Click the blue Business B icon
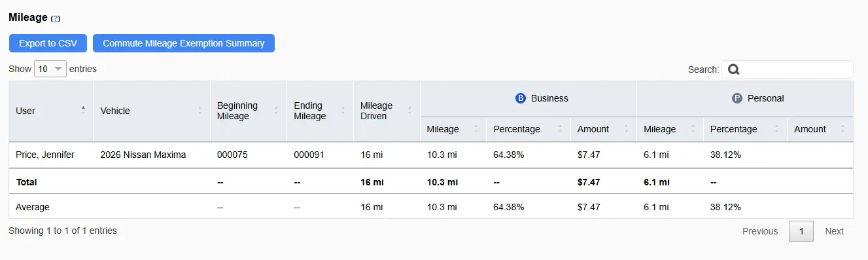The width and height of the screenshot is (868, 260). tap(521, 98)
